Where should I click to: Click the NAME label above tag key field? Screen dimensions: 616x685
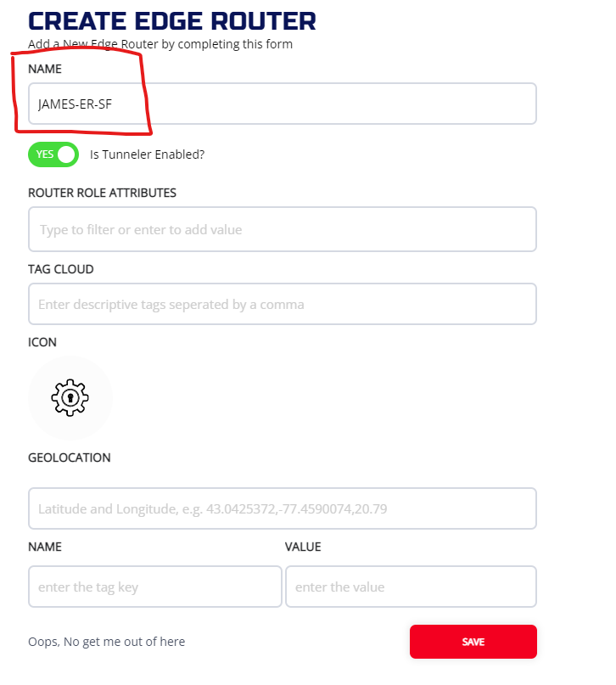(45, 547)
